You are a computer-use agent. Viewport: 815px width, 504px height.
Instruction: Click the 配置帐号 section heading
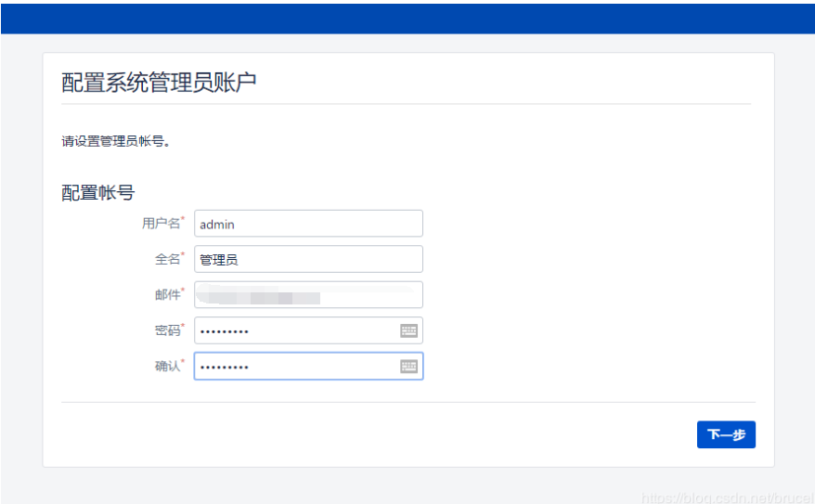click(98, 193)
